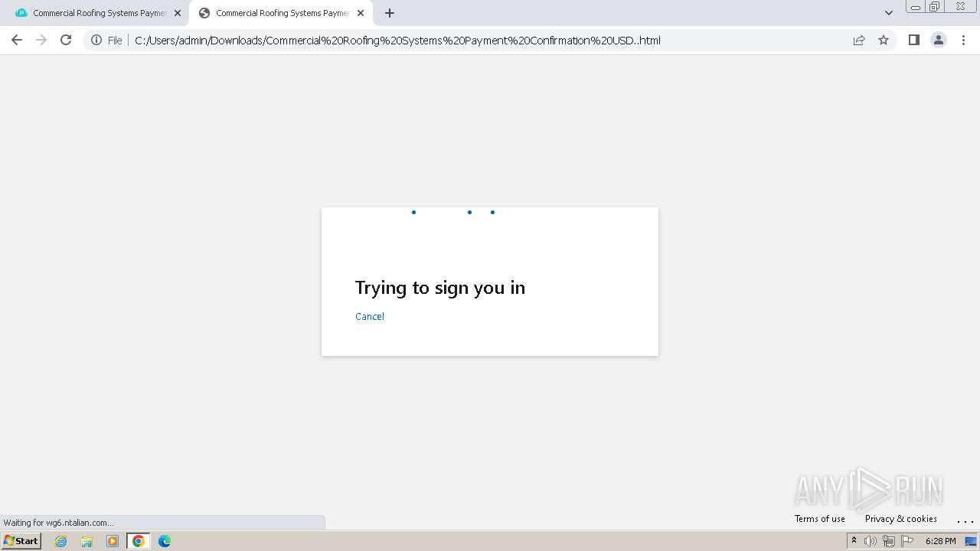This screenshot has width=980, height=551.
Task: Reload the current page
Action: tap(66, 40)
